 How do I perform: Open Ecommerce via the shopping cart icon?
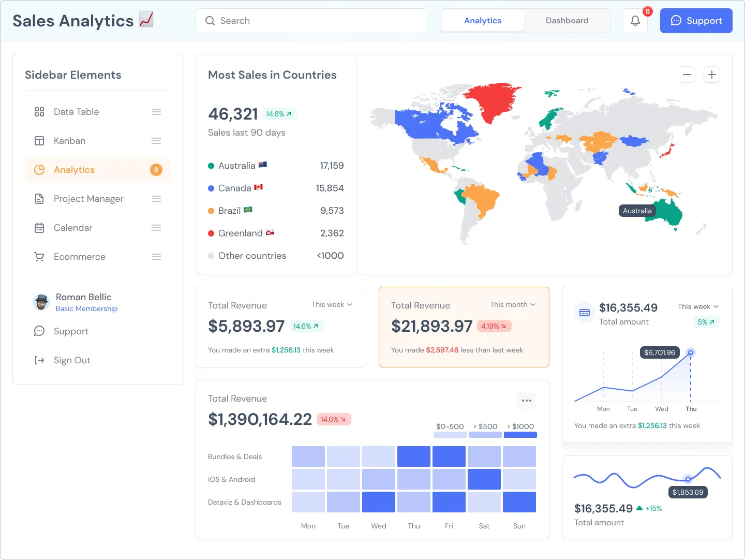[x=39, y=256]
